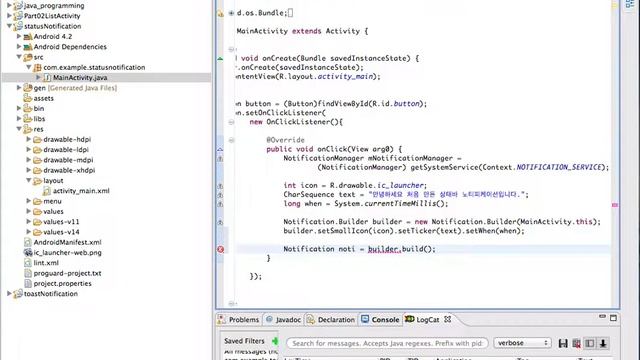Click the override marker next to onCreate
The image size is (640, 360).
(x=220, y=59)
